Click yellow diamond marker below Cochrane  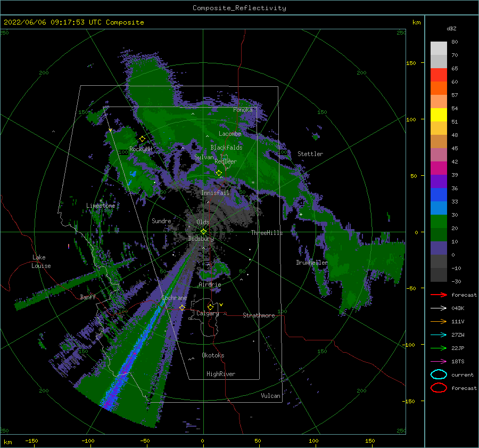coord(182,307)
